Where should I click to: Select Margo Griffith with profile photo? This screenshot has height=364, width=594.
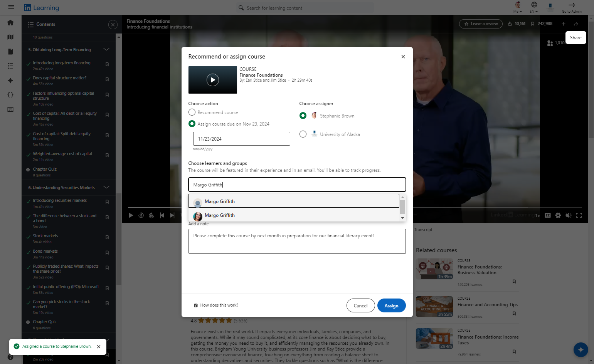click(294, 215)
